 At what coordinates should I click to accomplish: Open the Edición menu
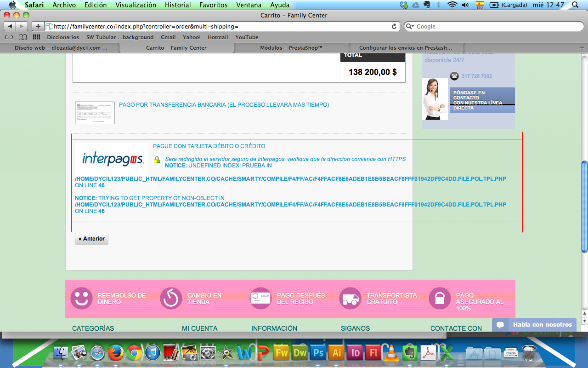coord(96,5)
